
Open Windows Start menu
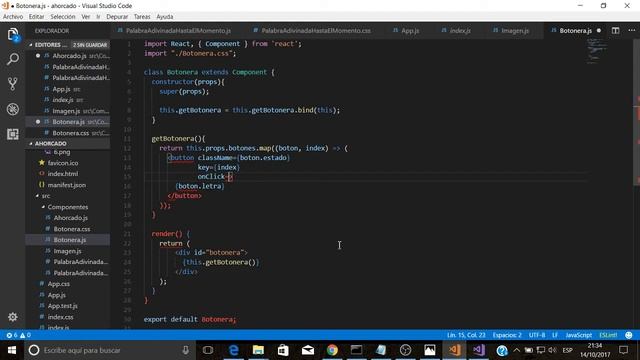point(12,350)
